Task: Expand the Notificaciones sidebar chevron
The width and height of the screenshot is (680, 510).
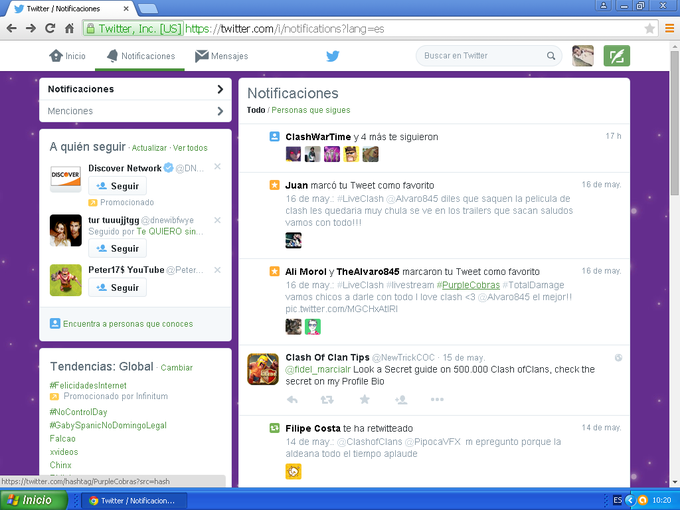Action: tap(220, 89)
